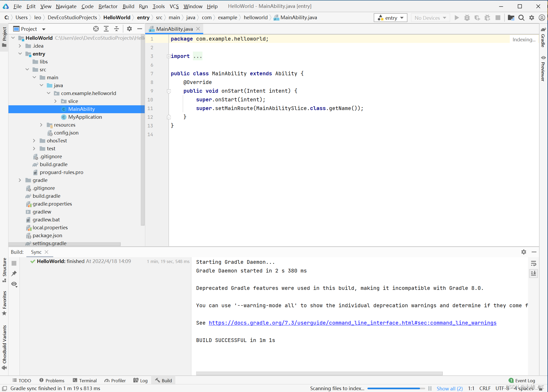
Task: Close the MainAbility.java editor tab
Action: pos(198,29)
